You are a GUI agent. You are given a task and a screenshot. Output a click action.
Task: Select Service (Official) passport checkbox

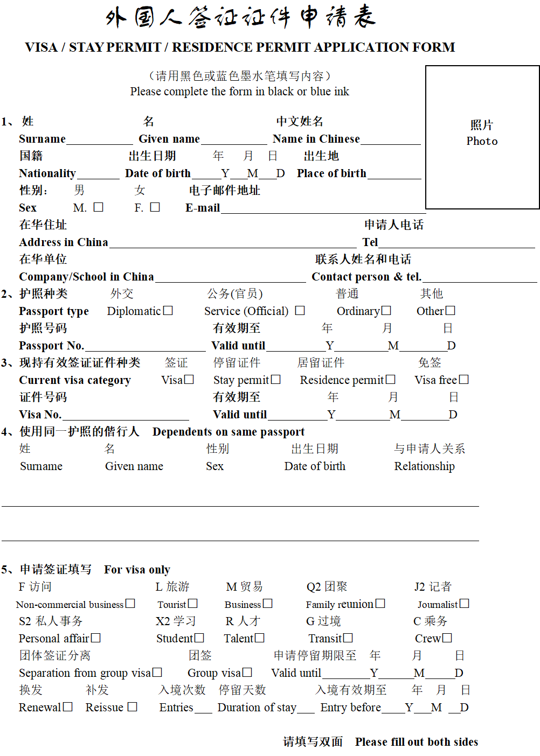pyautogui.click(x=300, y=311)
